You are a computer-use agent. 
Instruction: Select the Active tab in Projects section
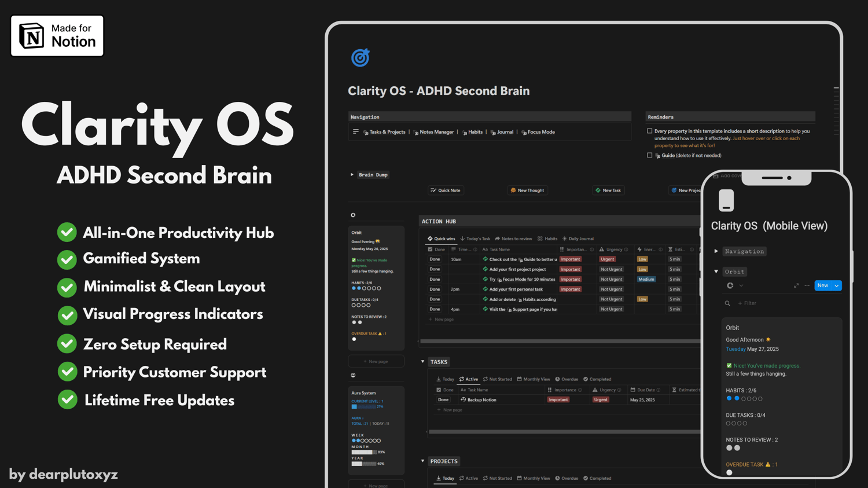click(469, 478)
